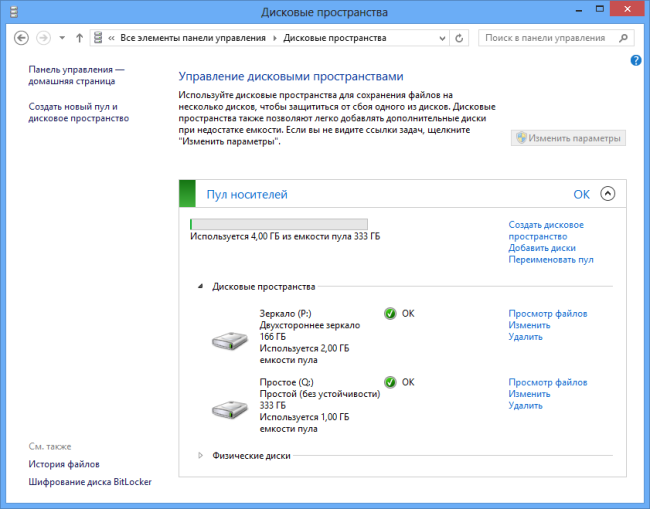This screenshot has width=650, height=509.
Task: Click Удалить for Зеркало (P:)
Action: coord(525,337)
